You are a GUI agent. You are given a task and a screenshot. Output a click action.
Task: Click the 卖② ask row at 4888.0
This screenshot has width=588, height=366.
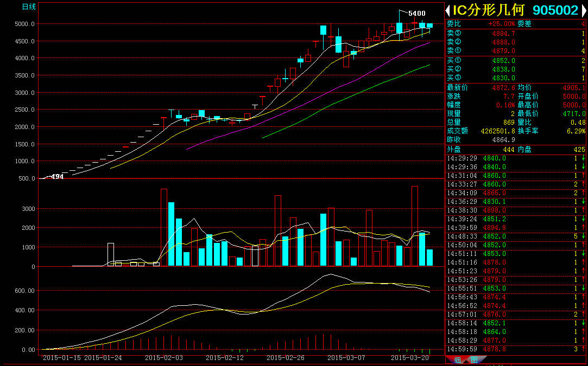tap(516, 42)
